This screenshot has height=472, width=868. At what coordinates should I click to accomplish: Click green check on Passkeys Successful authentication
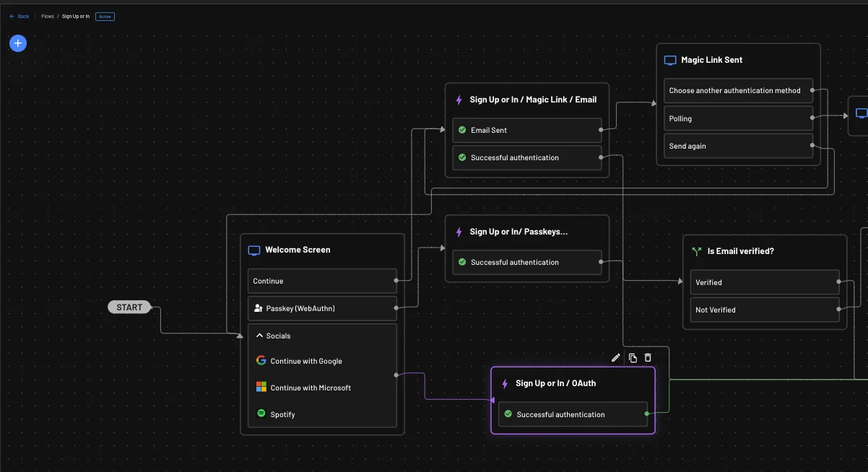pos(462,262)
